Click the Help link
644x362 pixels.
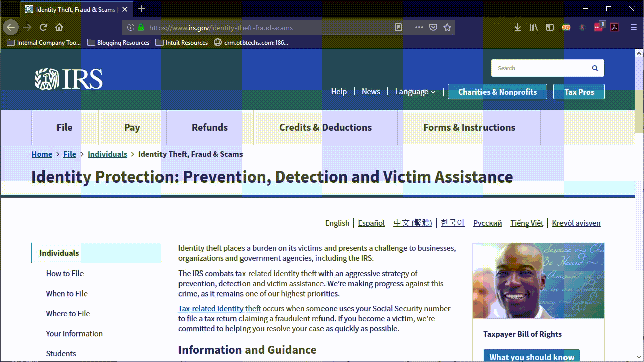[339, 92]
